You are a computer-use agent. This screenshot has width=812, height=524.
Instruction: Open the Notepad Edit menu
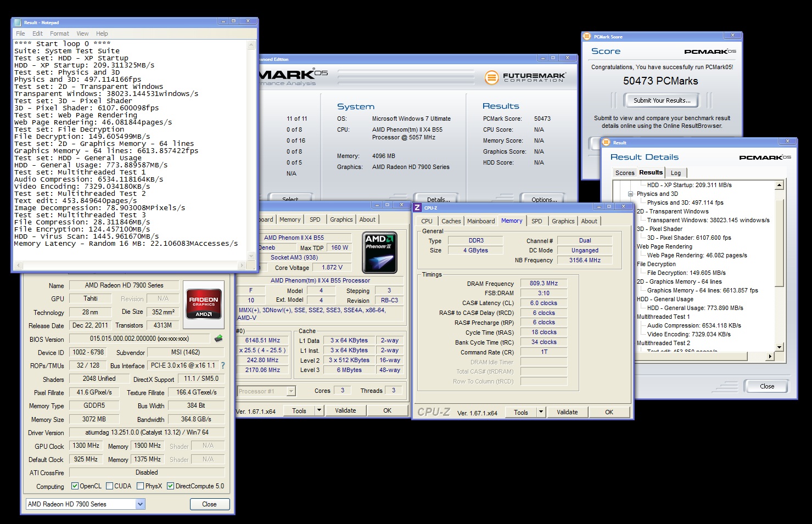click(x=37, y=33)
